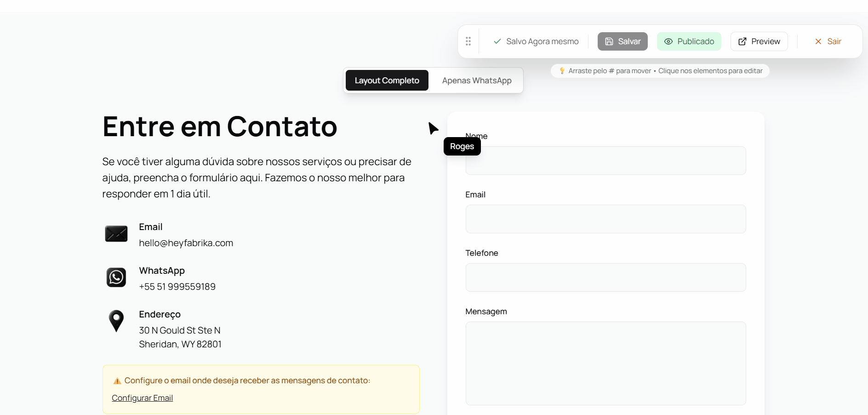The image size is (868, 415).
Task: Click the Salvar button
Action: pyautogui.click(x=622, y=41)
